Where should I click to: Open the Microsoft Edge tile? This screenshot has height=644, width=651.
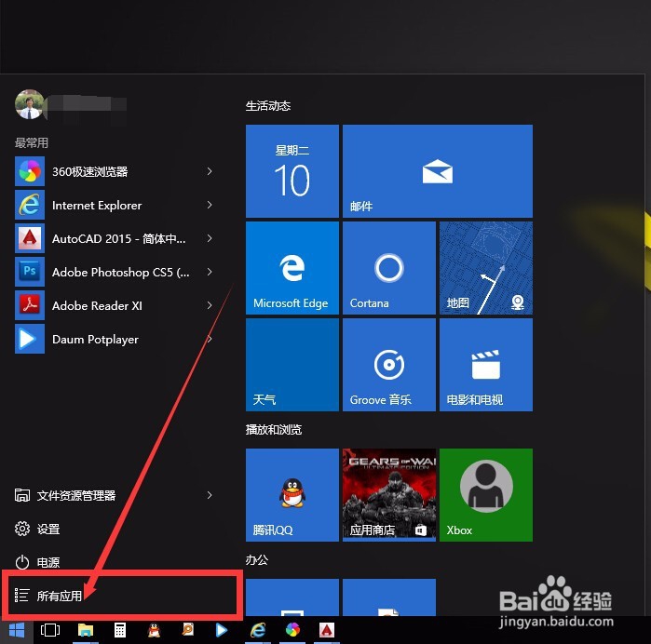pyautogui.click(x=292, y=268)
